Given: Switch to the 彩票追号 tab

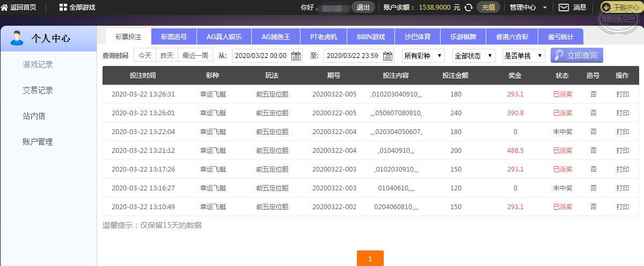Looking at the screenshot, I should tap(174, 36).
